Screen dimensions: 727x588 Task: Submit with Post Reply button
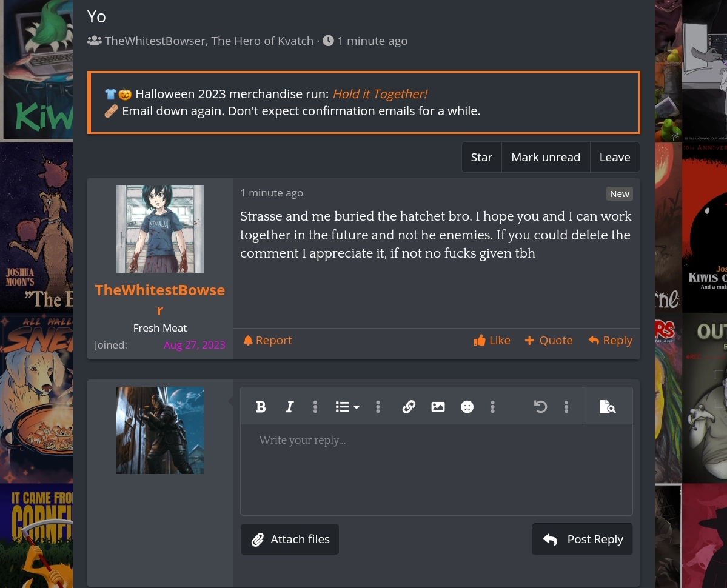coord(582,540)
